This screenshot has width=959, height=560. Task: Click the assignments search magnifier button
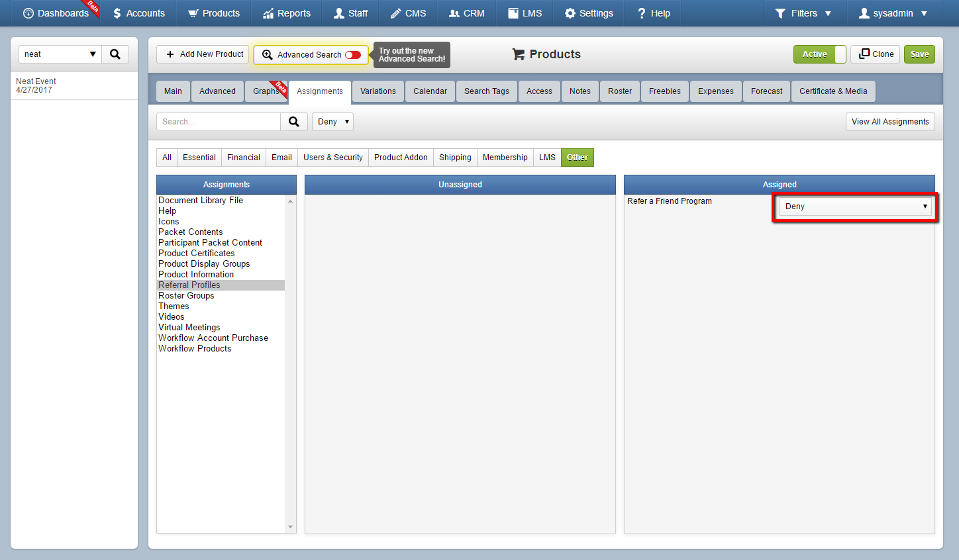click(x=294, y=122)
